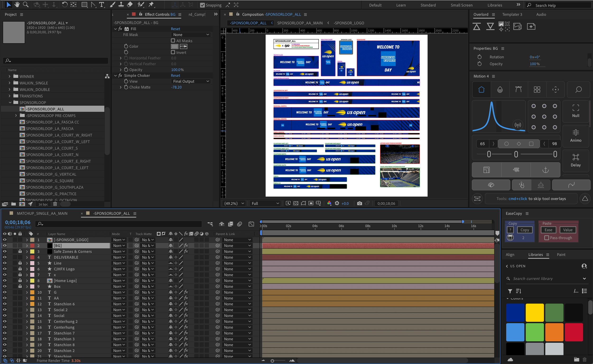Click the delete trash icon in Project panel
Viewport: 593px width, 364px height.
55,204
